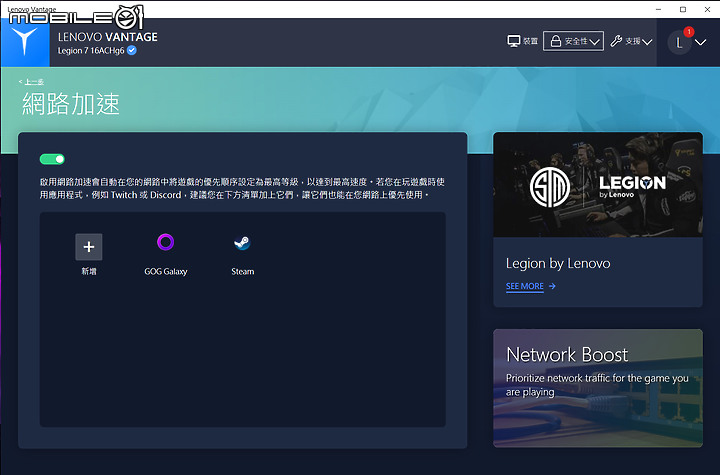Close the Lenovo Vantage window

point(707,9)
